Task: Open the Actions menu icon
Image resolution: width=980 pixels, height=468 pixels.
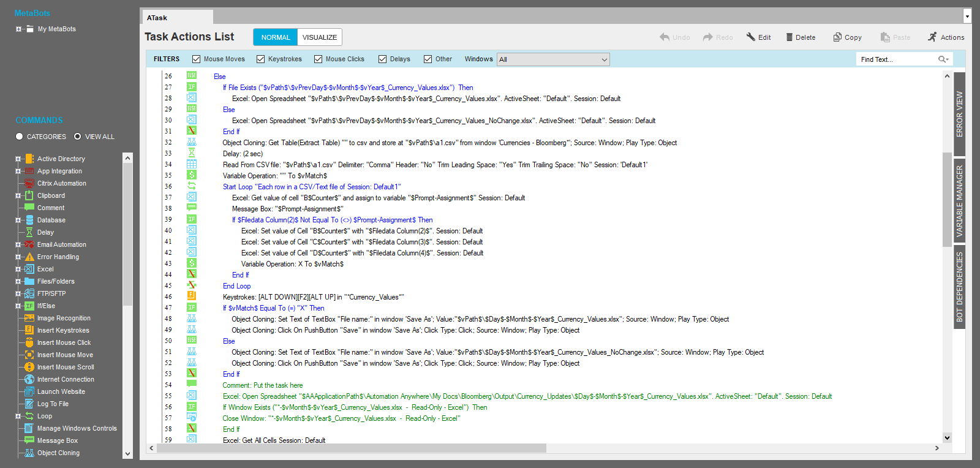Action: coord(932,37)
